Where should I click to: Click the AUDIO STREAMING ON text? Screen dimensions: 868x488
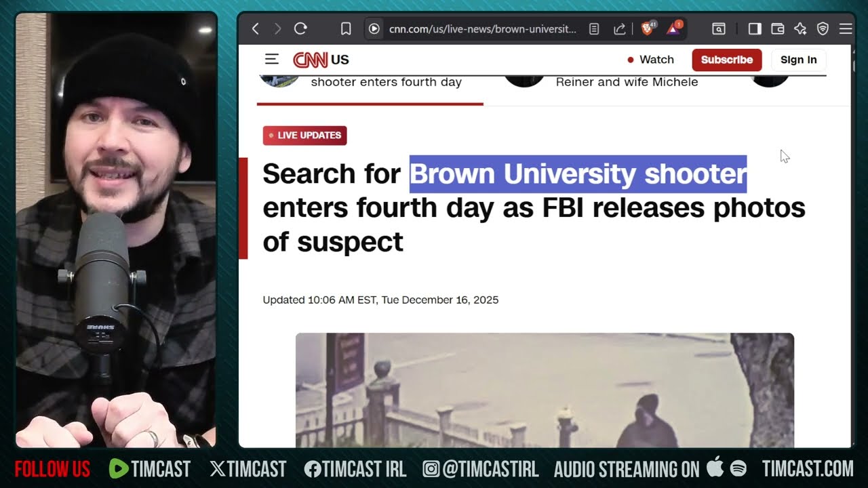[x=627, y=469]
